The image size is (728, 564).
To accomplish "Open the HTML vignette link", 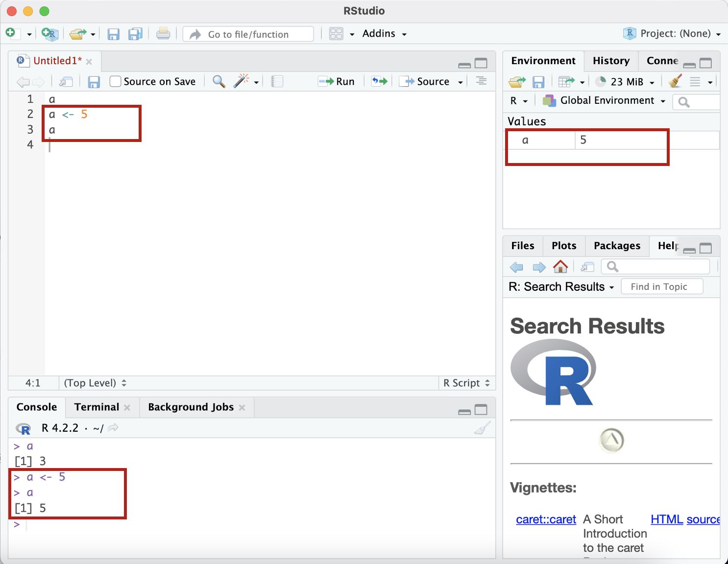I will point(667,519).
